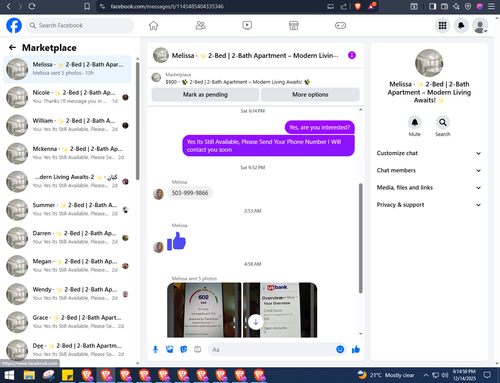Open Windows Start menu
The height and width of the screenshot is (383, 500).
[x=9, y=375]
